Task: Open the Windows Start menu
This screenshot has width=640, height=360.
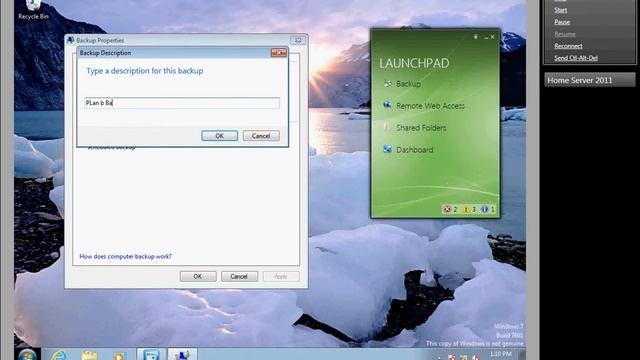Action: [x=27, y=355]
